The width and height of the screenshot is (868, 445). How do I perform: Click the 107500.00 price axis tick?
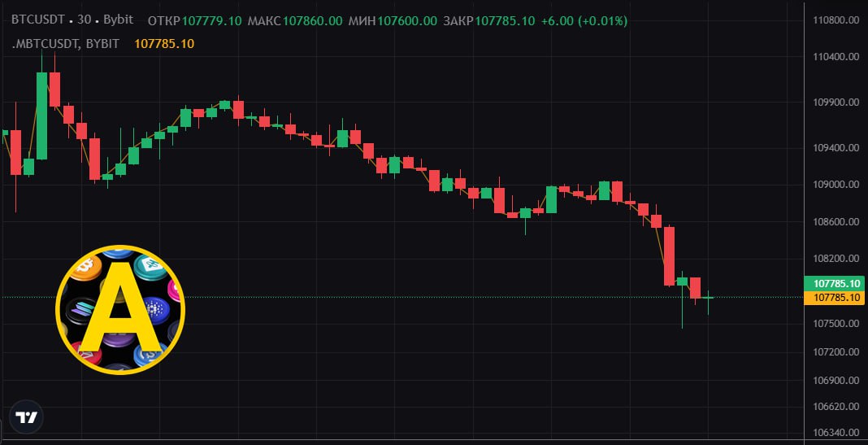[x=835, y=324]
